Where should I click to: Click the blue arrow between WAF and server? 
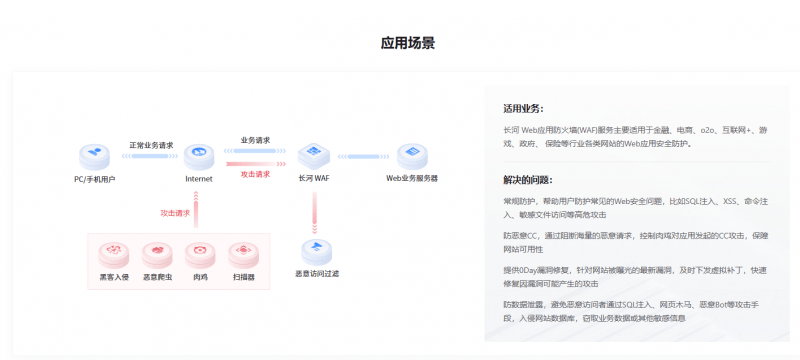coord(363,157)
